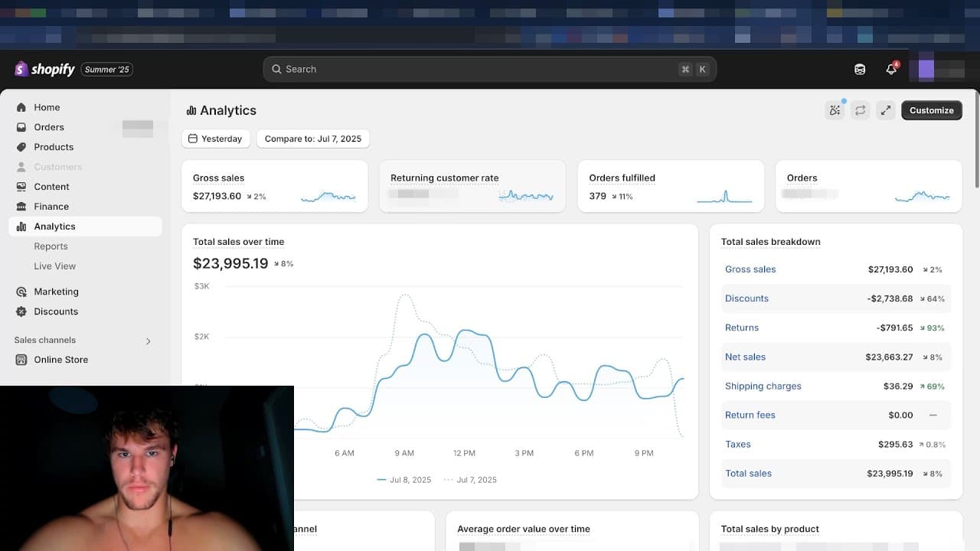Click the Orders card sparkline
The height and width of the screenshot is (551, 980).
click(x=923, y=197)
